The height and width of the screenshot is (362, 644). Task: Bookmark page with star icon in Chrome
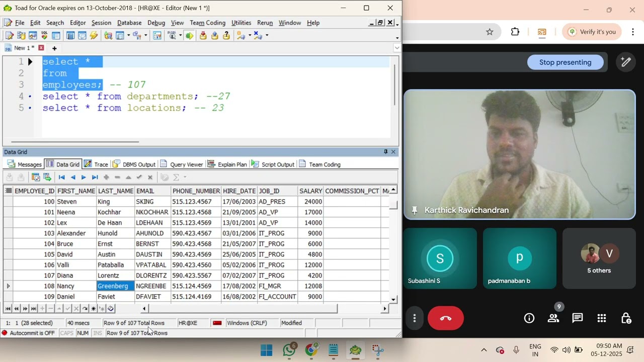490,32
